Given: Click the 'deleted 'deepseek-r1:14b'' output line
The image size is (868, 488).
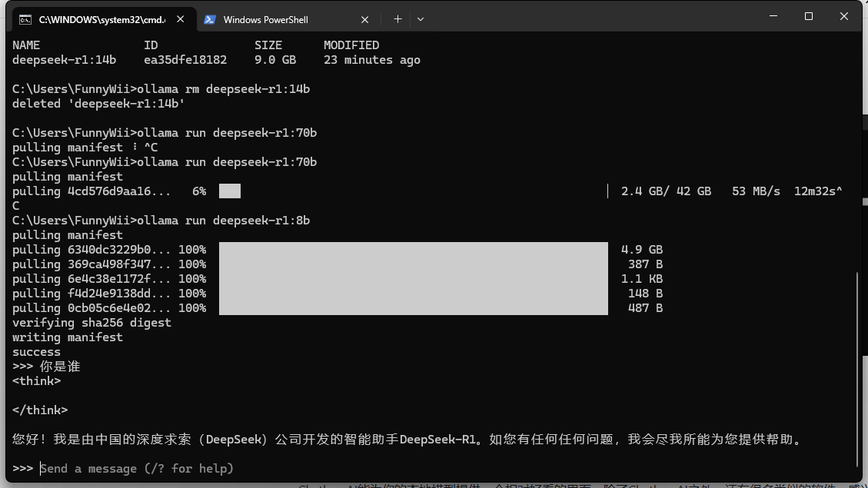Looking at the screenshot, I should tap(98, 104).
